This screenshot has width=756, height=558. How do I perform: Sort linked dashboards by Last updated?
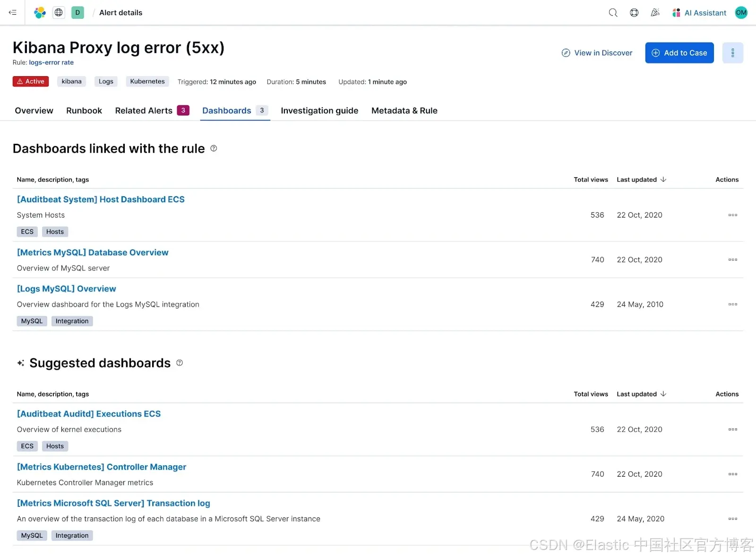(x=641, y=180)
